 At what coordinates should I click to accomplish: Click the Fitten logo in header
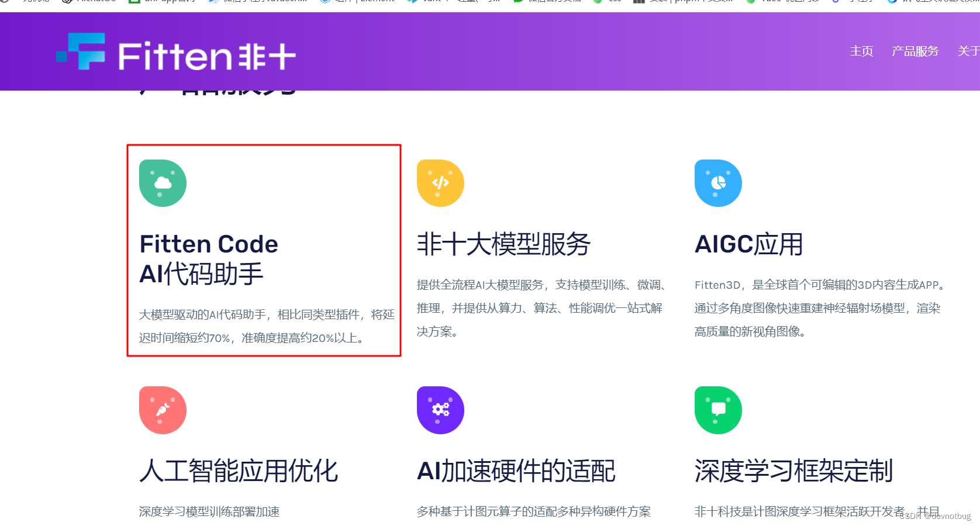pyautogui.click(x=176, y=52)
